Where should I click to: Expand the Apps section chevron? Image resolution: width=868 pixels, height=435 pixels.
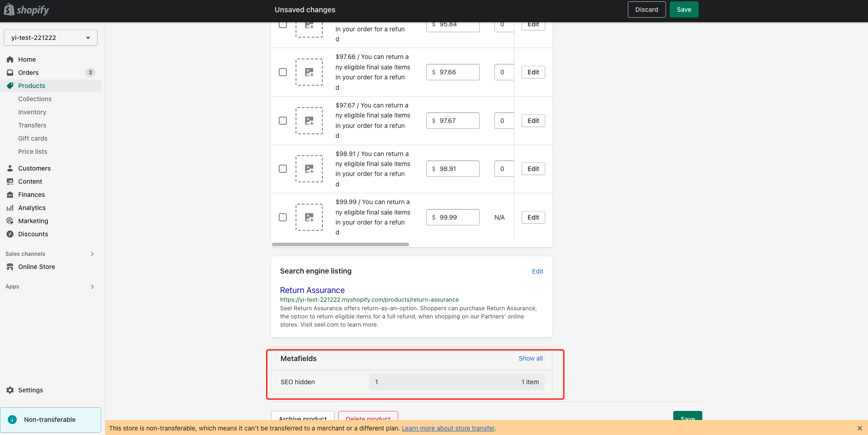click(92, 287)
